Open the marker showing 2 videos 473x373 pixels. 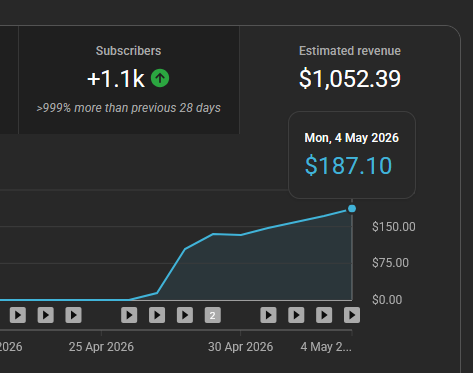213,315
